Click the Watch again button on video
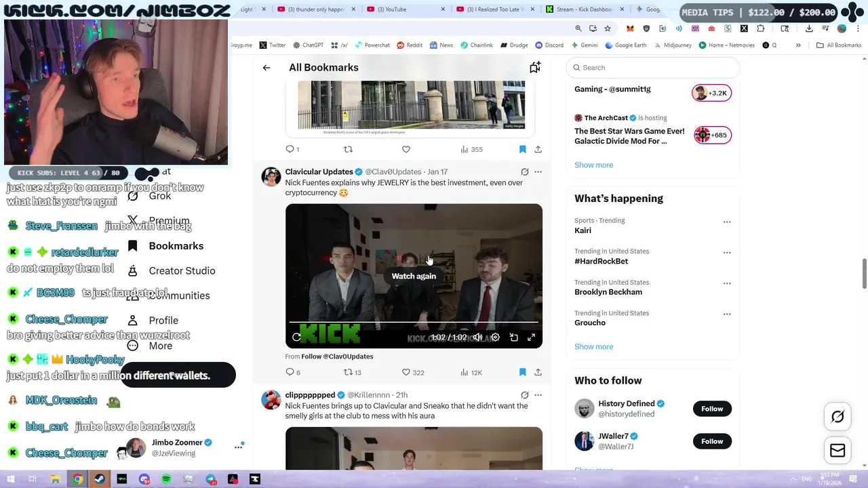Image resolution: width=868 pixels, height=488 pixels. pyautogui.click(x=414, y=276)
